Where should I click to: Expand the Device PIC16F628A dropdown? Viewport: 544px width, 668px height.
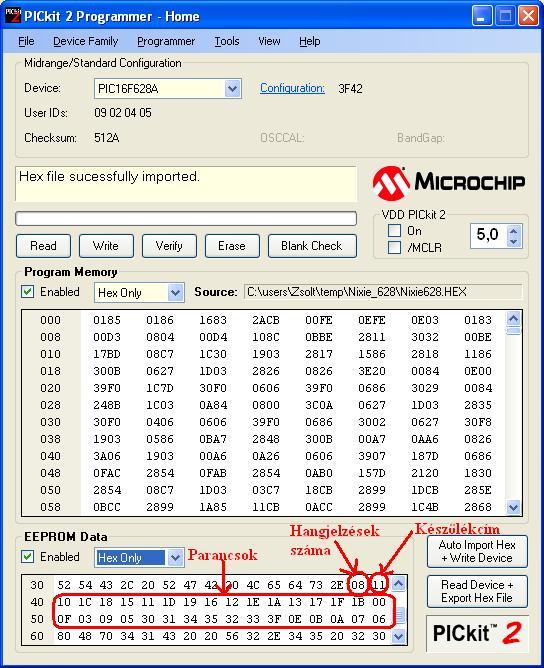click(232, 89)
